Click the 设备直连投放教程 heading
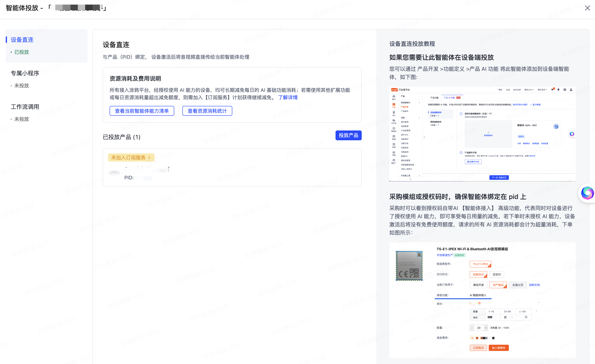Viewport: 595px width, 364px height. tap(412, 44)
